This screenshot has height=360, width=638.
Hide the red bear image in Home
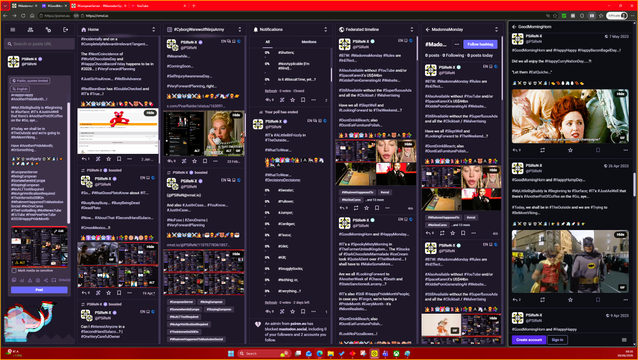click(150, 113)
